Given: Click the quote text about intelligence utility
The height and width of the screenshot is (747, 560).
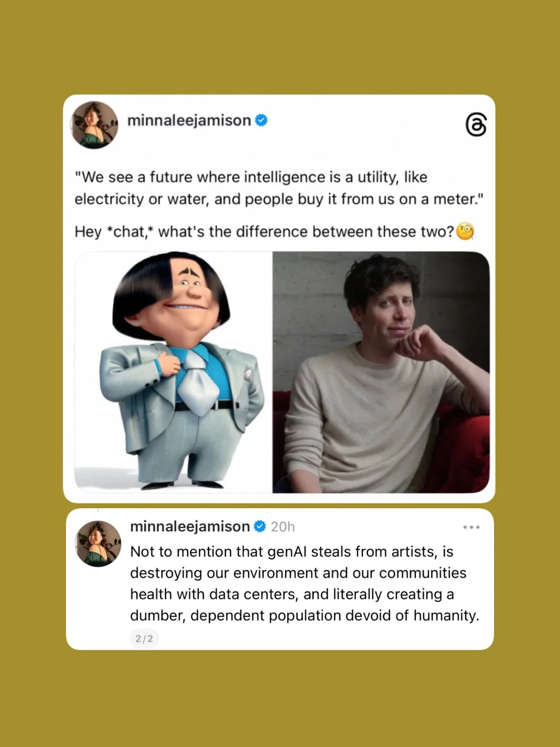Looking at the screenshot, I should 279,188.
